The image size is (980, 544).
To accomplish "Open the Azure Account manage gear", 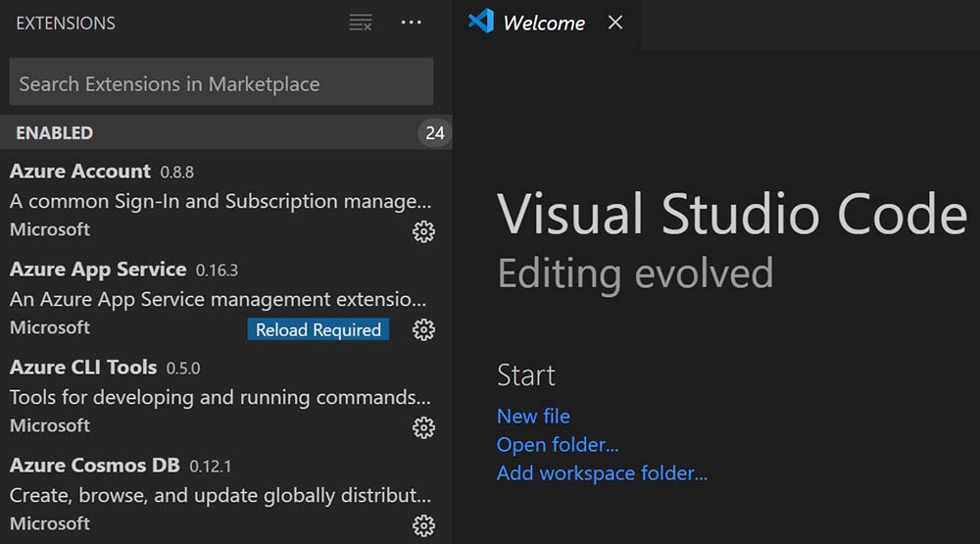I will [423, 231].
